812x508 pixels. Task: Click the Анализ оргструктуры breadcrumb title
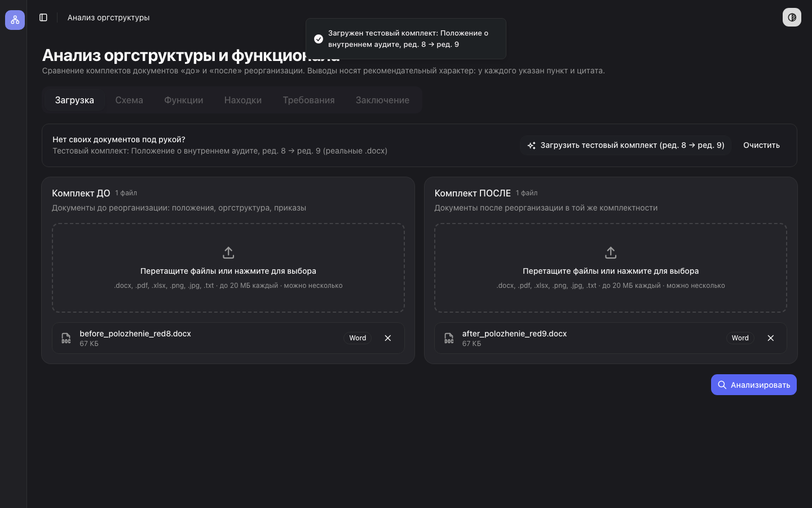pos(109,17)
